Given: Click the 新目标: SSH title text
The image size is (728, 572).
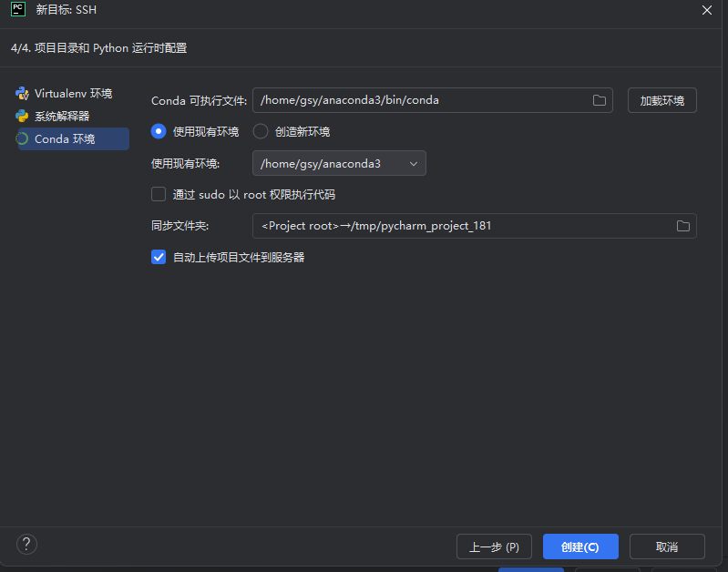Looking at the screenshot, I should (67, 10).
